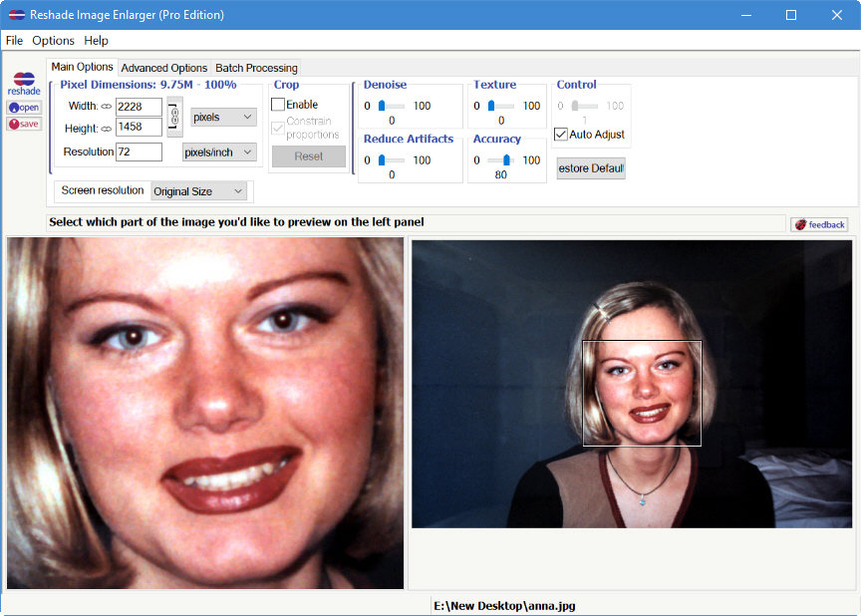The width and height of the screenshot is (861, 616).
Task: Click the Restore Defaults button
Action: 591,167
